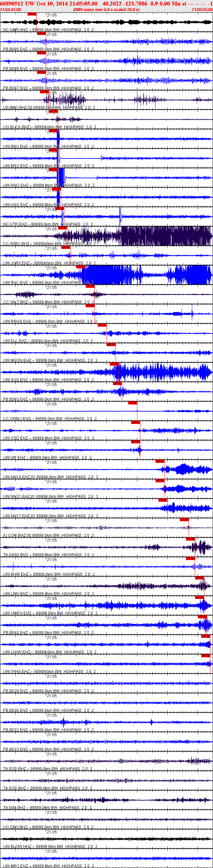Viewport: 213px width, 868px height.
Task: Select the PB.B032.EHZ station label
Action: pos(49,731)
